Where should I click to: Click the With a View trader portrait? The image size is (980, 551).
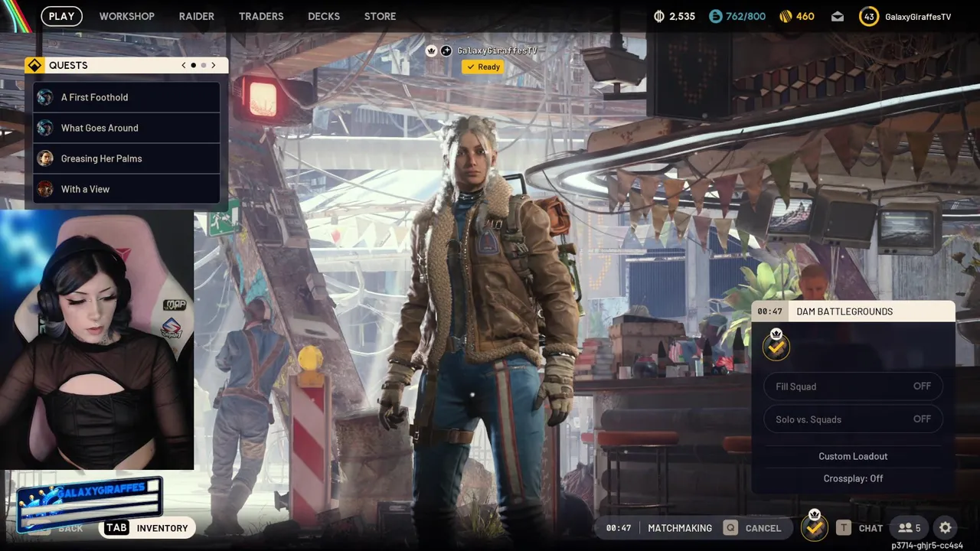45,189
